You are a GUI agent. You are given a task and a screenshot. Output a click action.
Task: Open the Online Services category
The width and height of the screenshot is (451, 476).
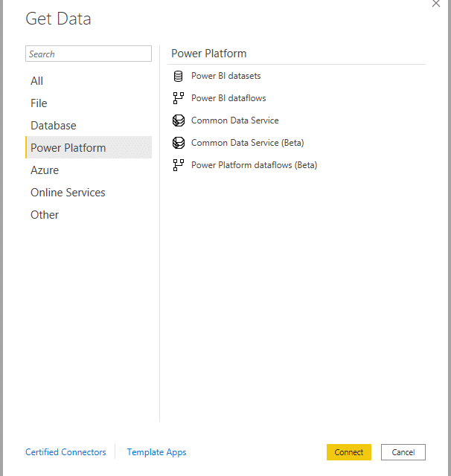coord(68,193)
